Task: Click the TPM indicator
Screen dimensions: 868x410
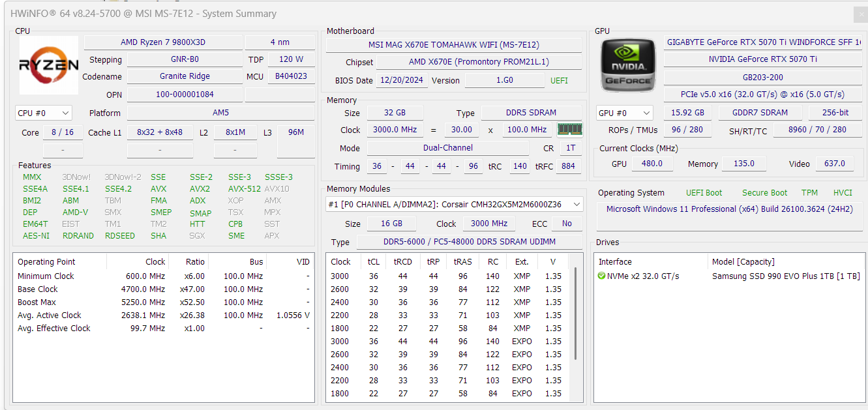Action: pos(809,193)
